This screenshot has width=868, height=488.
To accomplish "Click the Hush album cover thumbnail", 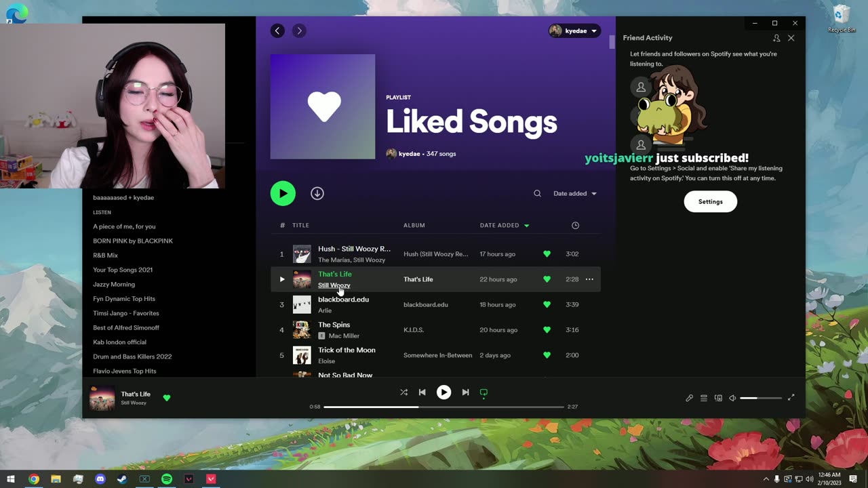I will tap(302, 254).
